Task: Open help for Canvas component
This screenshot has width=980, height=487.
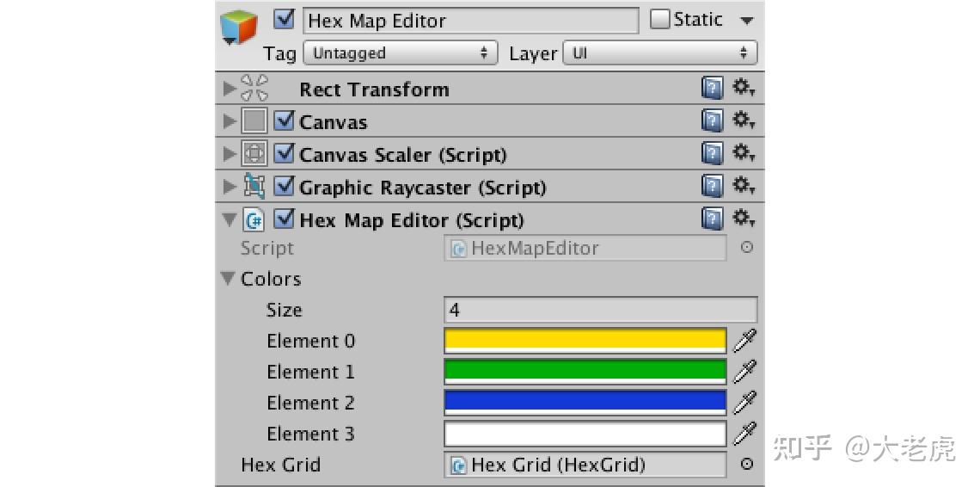Action: (712, 121)
